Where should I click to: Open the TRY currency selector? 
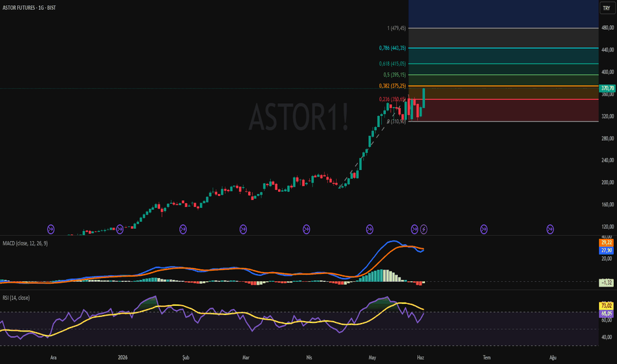(x=607, y=8)
